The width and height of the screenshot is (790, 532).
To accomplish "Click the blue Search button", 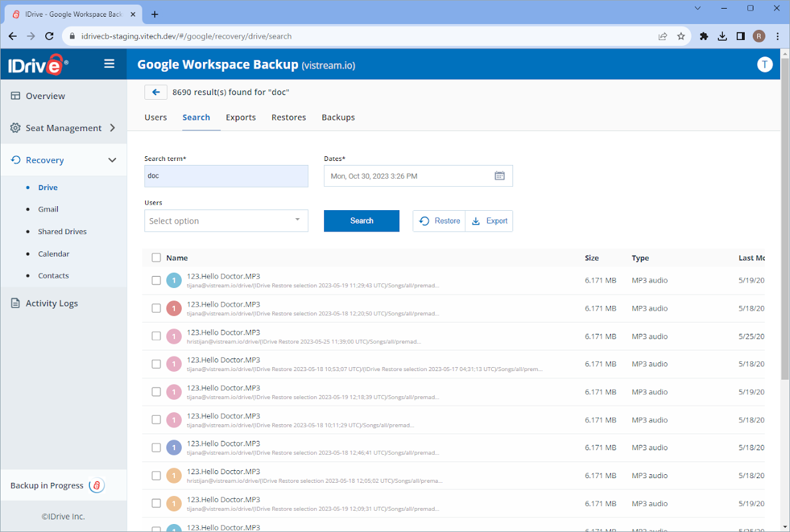I will click(x=362, y=221).
